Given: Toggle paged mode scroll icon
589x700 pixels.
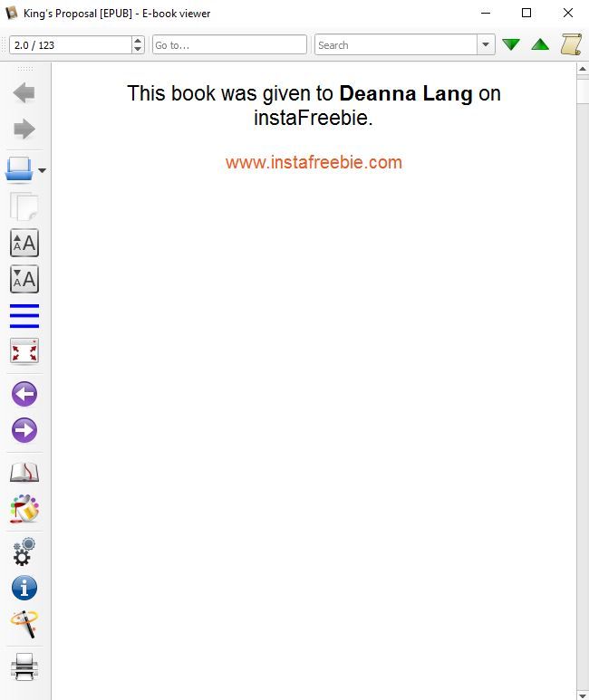Looking at the screenshot, I should point(571,44).
